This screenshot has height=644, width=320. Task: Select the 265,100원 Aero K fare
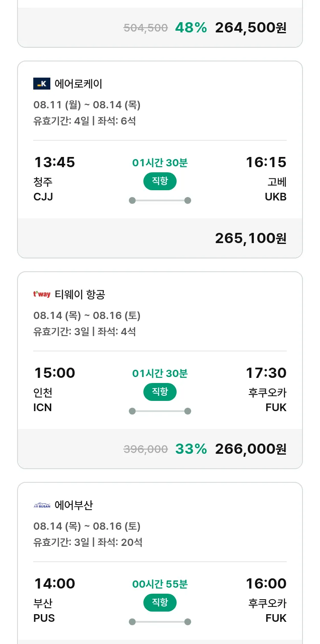pos(250,238)
